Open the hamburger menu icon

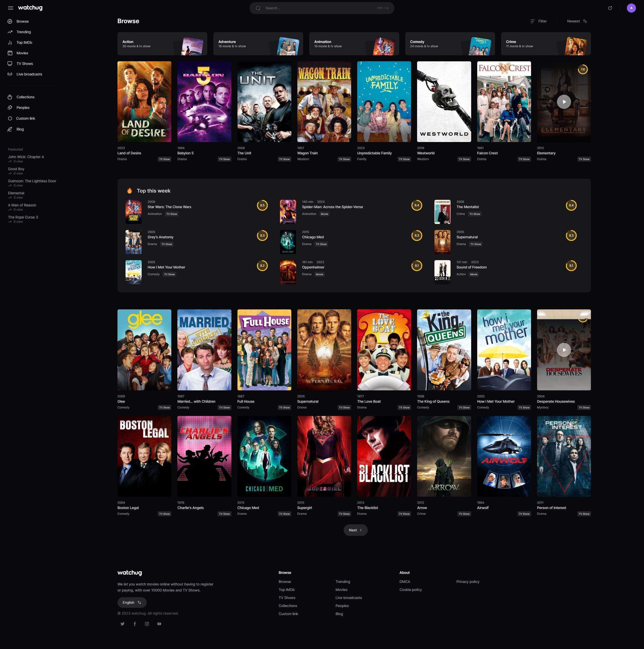(x=10, y=8)
